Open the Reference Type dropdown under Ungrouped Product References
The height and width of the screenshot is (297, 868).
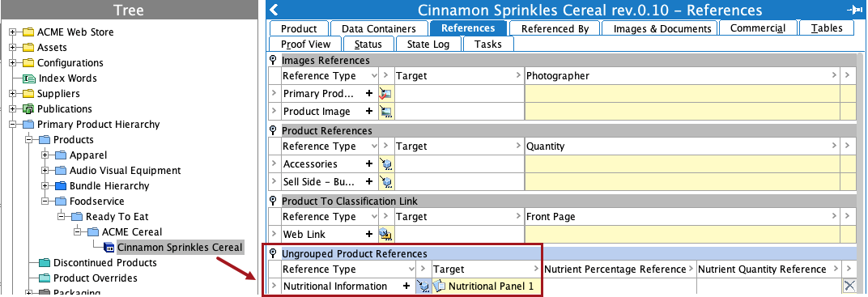click(411, 269)
